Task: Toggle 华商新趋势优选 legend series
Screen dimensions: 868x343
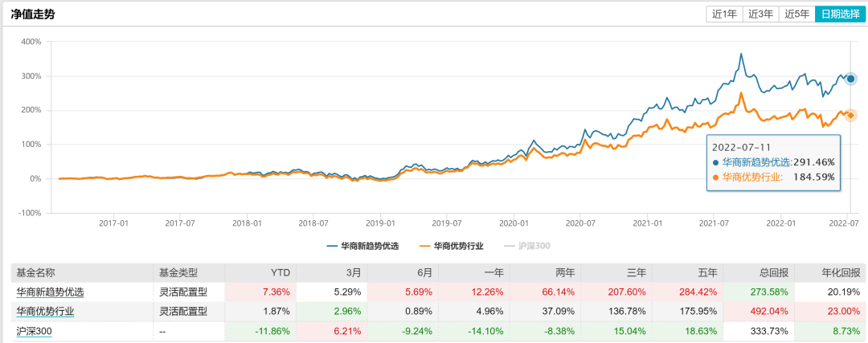Action: click(362, 246)
